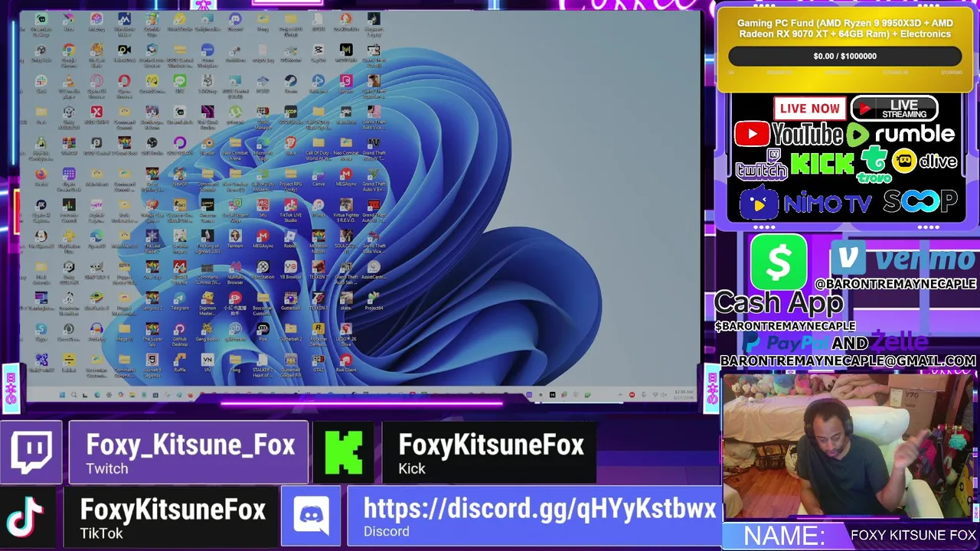Select the uTorrent desktop icon

tap(235, 112)
